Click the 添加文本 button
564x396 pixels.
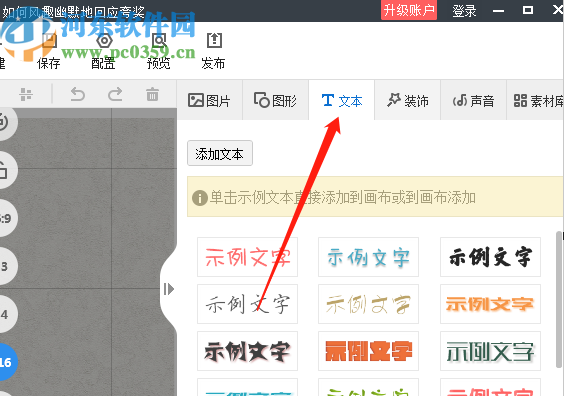pos(220,154)
